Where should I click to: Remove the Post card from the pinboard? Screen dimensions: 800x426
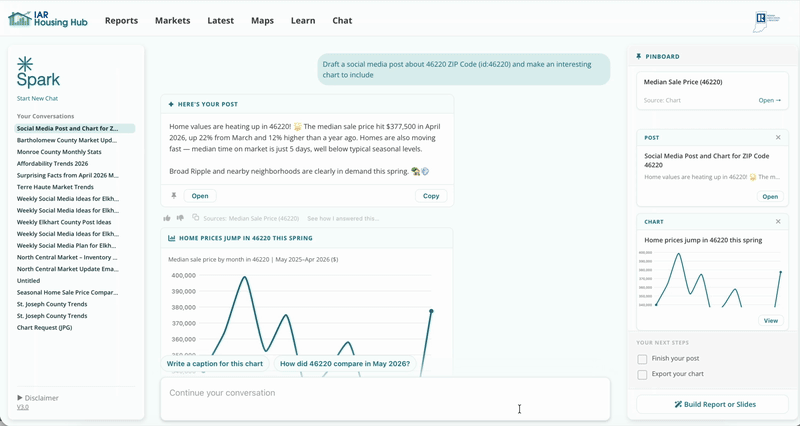[x=778, y=137]
